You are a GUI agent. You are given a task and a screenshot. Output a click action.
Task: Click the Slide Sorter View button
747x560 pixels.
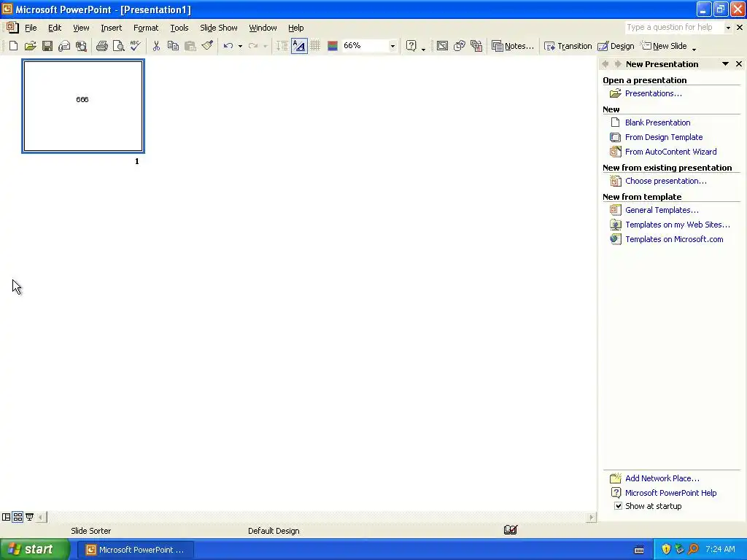pos(18,517)
